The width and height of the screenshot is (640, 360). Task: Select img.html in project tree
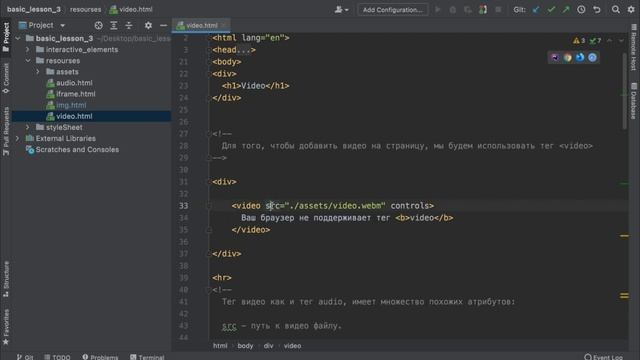click(x=71, y=105)
